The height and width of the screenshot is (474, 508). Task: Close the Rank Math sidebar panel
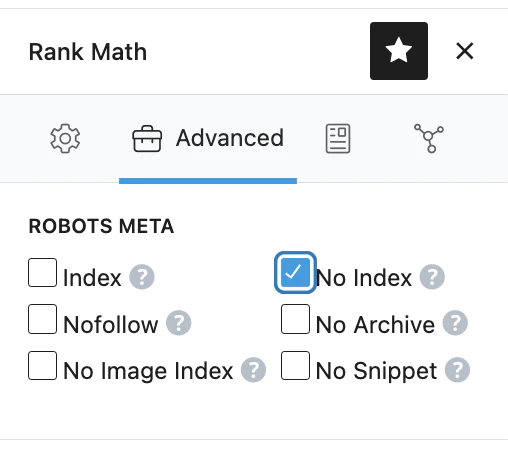click(x=464, y=51)
